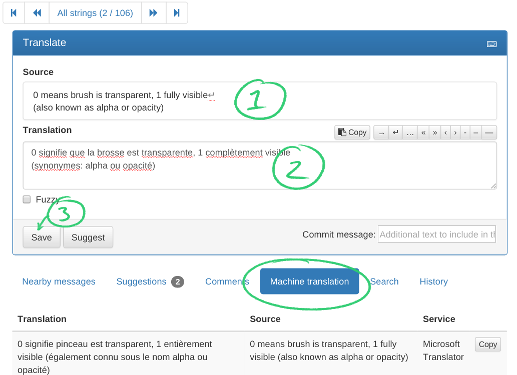Open the Comments tab

(x=227, y=281)
